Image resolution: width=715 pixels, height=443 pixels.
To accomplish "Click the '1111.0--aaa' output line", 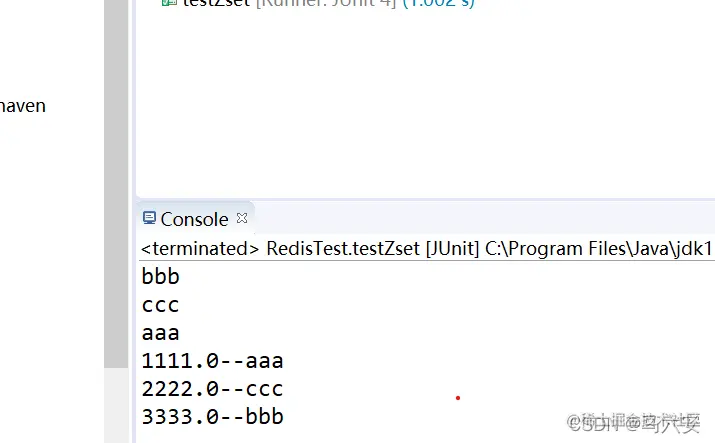I will (212, 361).
